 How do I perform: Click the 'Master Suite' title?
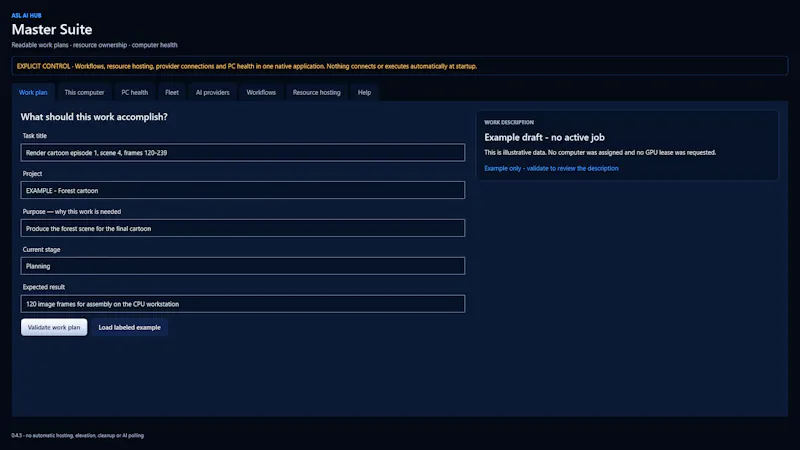[52, 30]
